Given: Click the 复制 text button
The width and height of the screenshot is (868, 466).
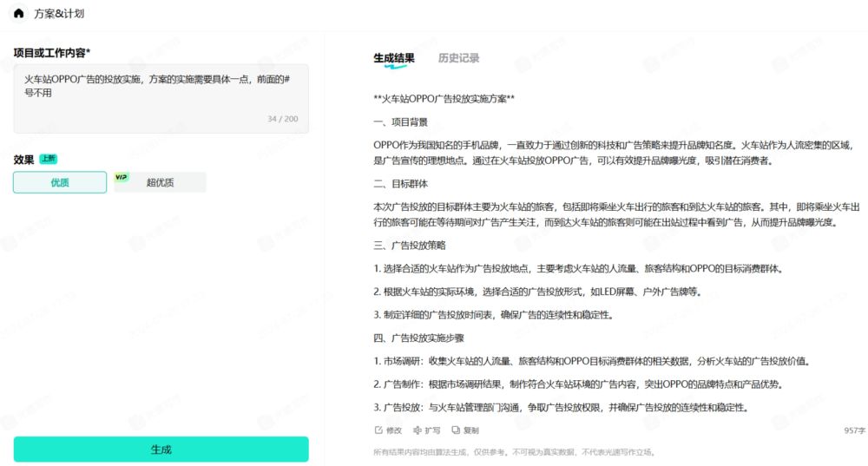Looking at the screenshot, I should tap(471, 430).
